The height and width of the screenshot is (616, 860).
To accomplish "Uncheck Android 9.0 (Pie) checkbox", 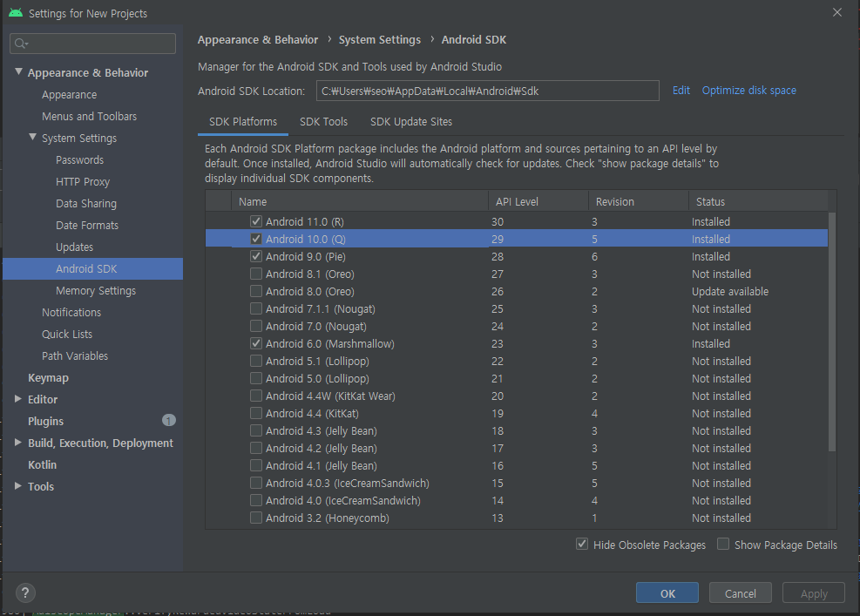I will [x=256, y=256].
